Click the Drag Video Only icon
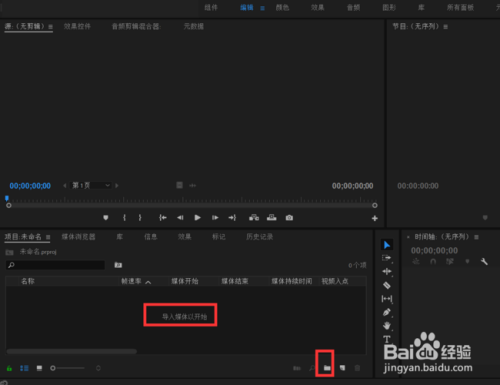500x385 pixels. tap(179, 185)
